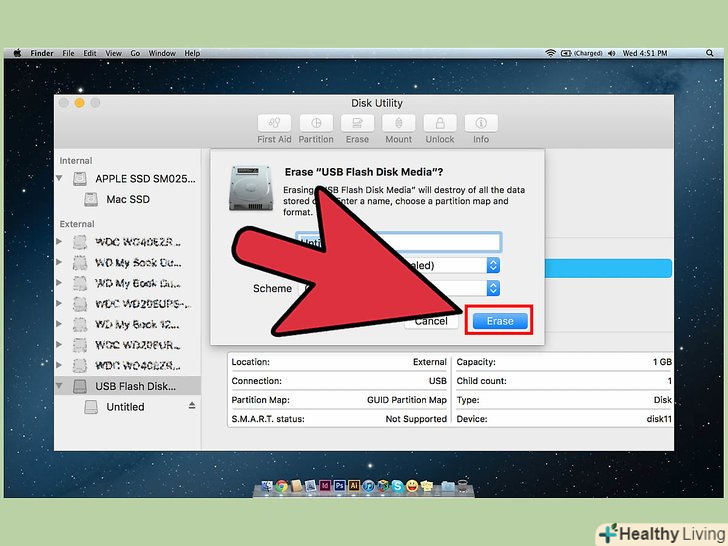This screenshot has width=728, height=546.
Task: Collapse the USB Flash Disk entry
Action: click(59, 385)
